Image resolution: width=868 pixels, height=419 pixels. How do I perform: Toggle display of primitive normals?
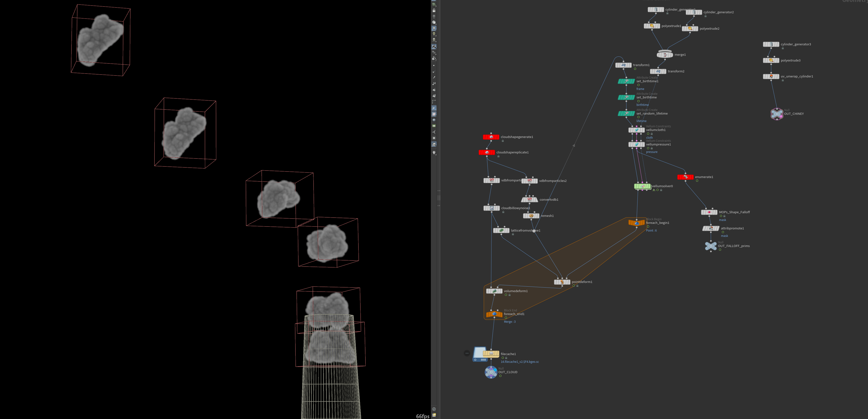(x=434, y=89)
